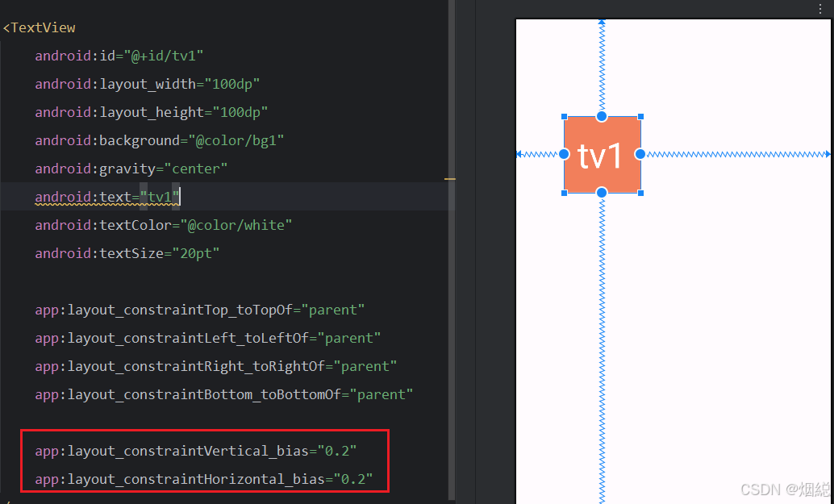Click the orange warning stripe beside the text attribute

pyautogui.click(x=451, y=179)
